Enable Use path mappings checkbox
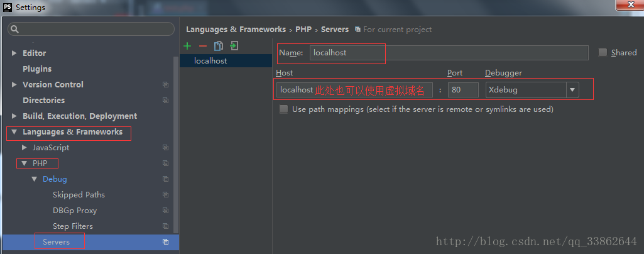The image size is (644, 254). [x=283, y=109]
